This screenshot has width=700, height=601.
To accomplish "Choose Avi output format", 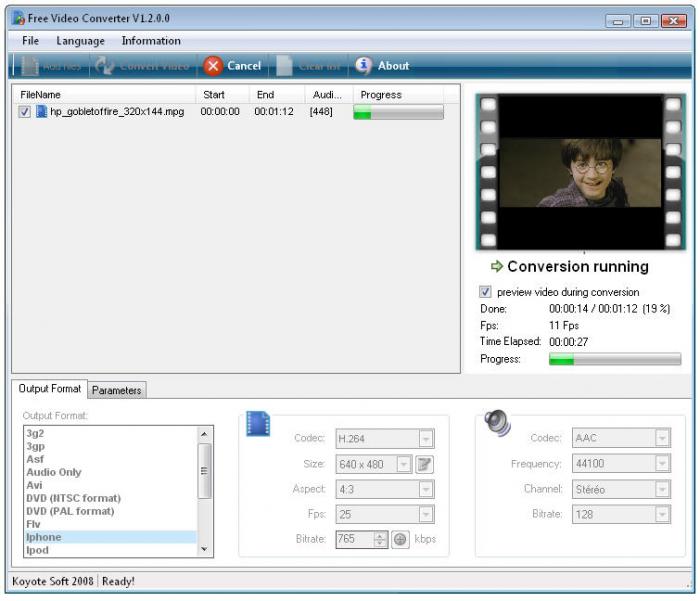I will point(33,485).
